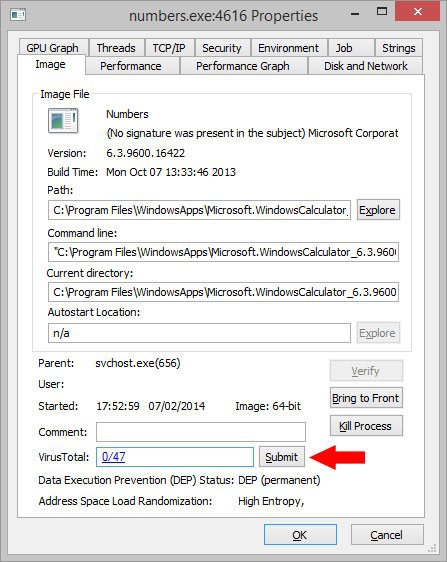Open the Strings tab
This screenshot has width=447, height=562.
[x=399, y=48]
